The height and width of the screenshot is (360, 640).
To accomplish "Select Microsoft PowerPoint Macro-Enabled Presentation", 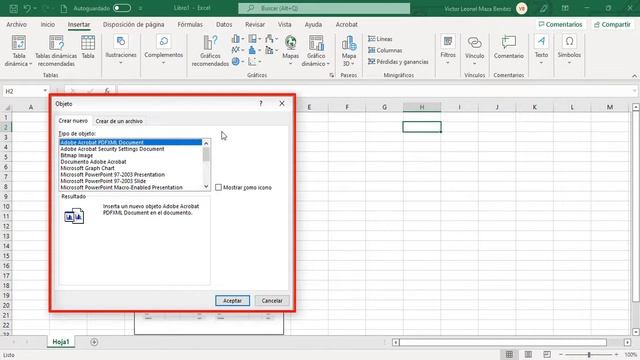I will [x=122, y=187].
